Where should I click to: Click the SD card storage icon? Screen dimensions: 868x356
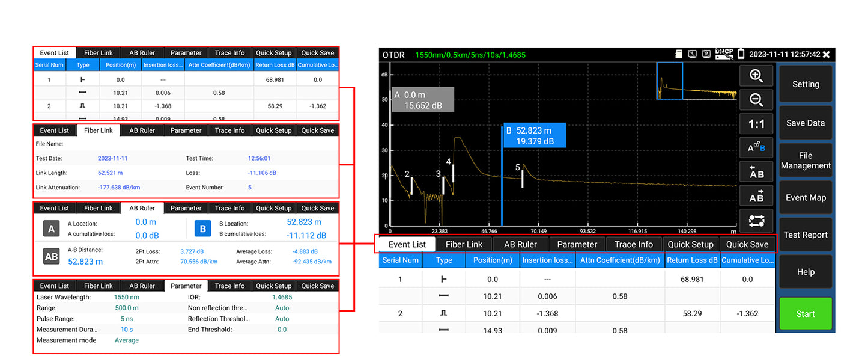tap(679, 54)
